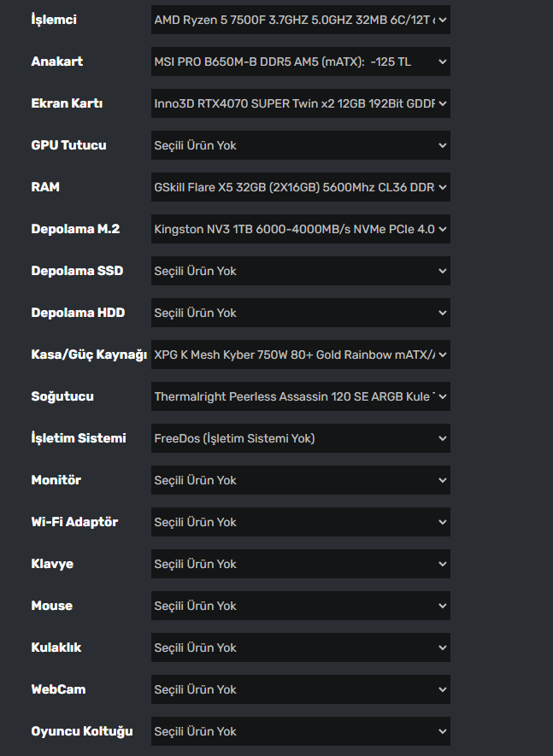Expand the Depolama M.2 dropdown
This screenshot has width=553, height=756.
point(300,229)
